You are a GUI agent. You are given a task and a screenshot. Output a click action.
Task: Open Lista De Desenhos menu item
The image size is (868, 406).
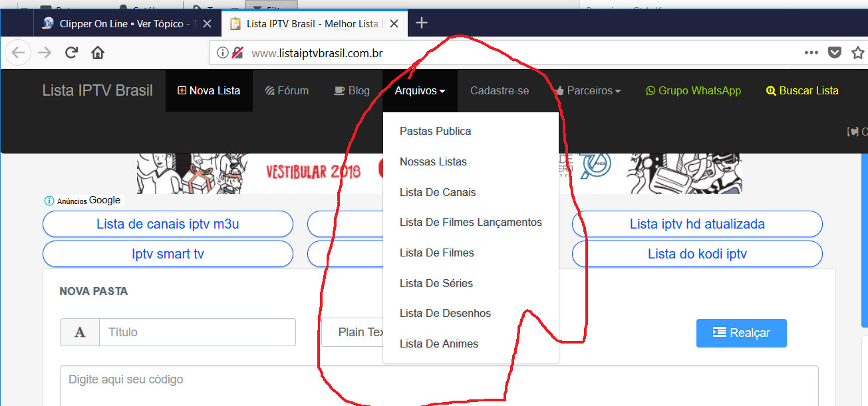pyautogui.click(x=471, y=314)
